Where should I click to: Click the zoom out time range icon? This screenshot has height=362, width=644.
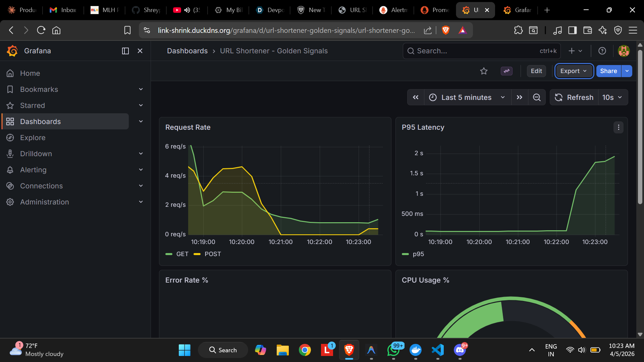(x=537, y=98)
